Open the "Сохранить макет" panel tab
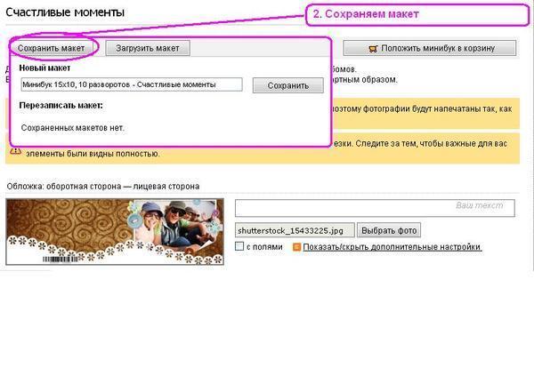 tap(54, 48)
